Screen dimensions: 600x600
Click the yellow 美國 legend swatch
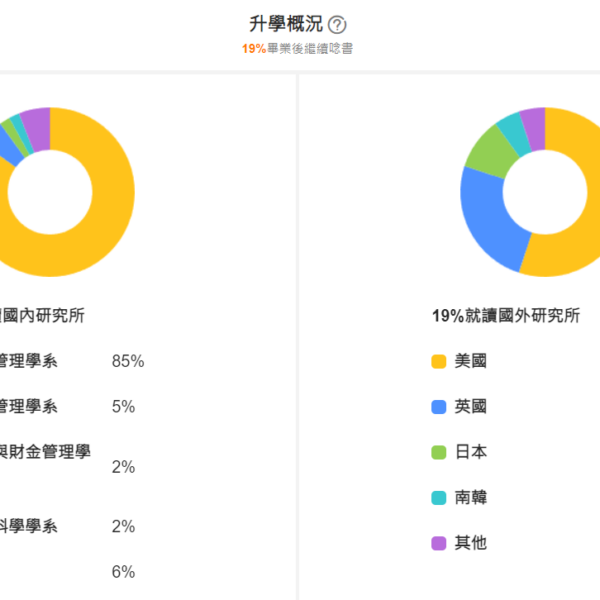[438, 362]
